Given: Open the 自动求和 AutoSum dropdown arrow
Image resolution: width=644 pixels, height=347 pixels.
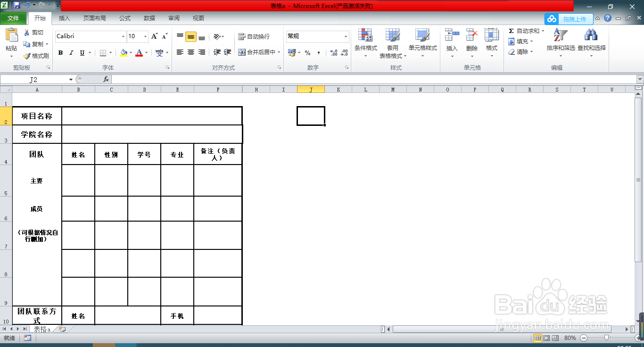Looking at the screenshot, I should pyautogui.click(x=543, y=31).
